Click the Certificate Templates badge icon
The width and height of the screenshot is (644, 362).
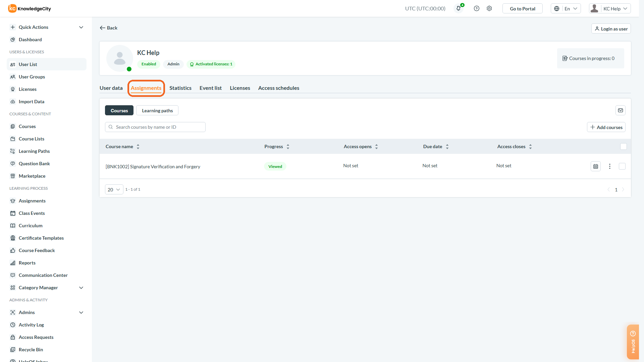(x=13, y=238)
